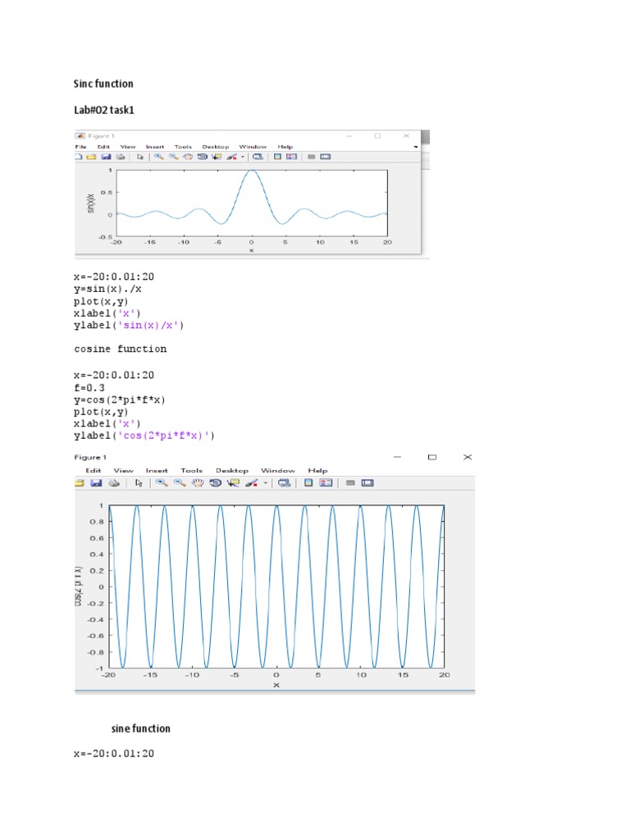Click Open File icon in sinc figure toolbar
This screenshot has height=840, width=630.
click(x=91, y=157)
